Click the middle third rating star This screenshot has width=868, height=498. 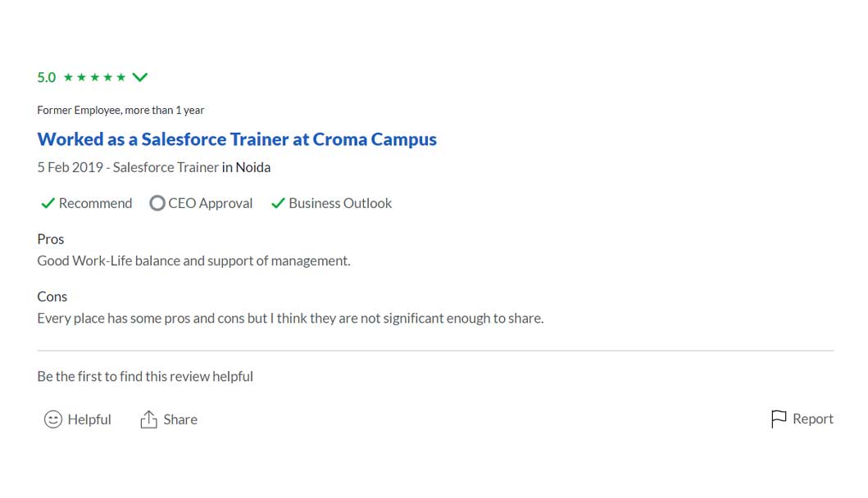95,78
